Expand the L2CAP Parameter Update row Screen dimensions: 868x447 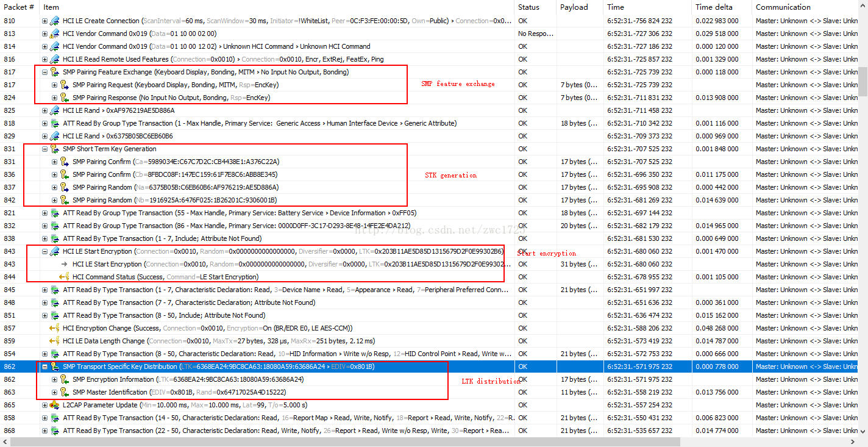tap(44, 405)
